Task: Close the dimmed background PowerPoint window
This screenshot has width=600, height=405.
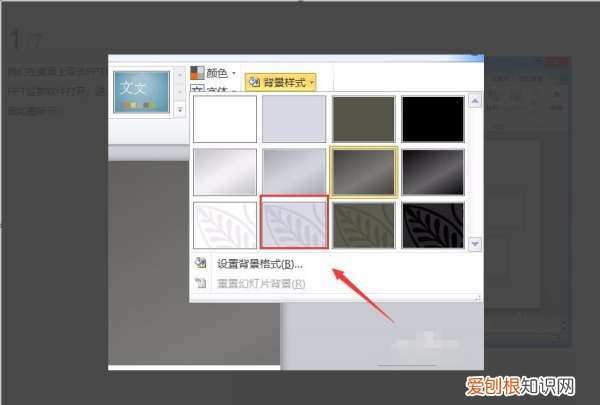Action: [x=557, y=62]
